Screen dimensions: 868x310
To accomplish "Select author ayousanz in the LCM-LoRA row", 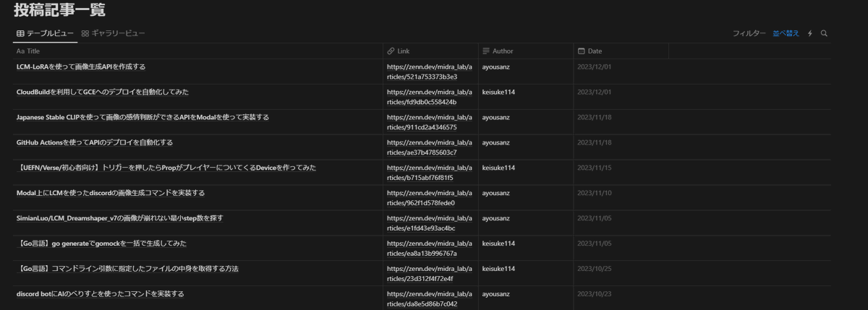I will [x=496, y=67].
